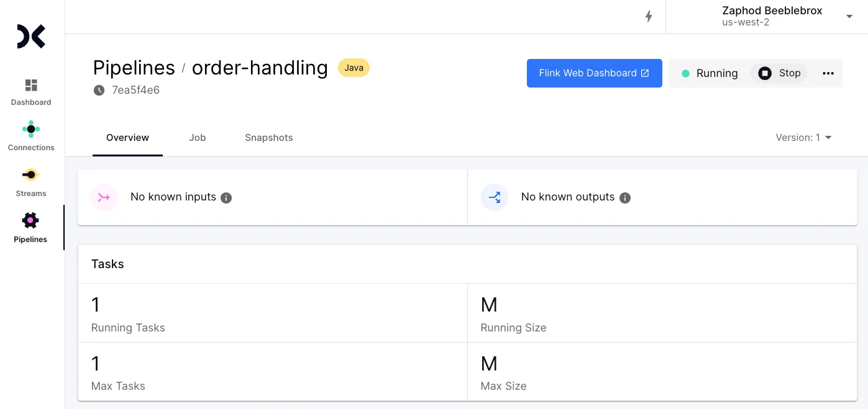Open the Streams sidebar icon

[31, 175]
